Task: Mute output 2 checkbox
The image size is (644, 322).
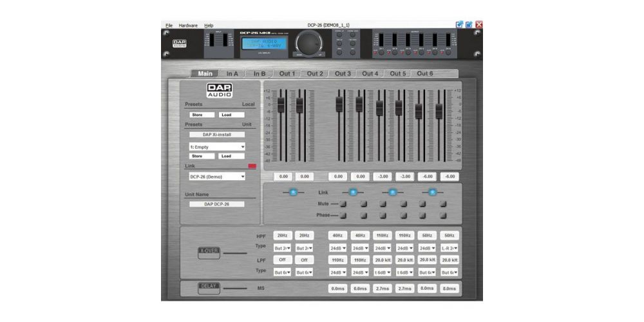Action: (x=363, y=204)
